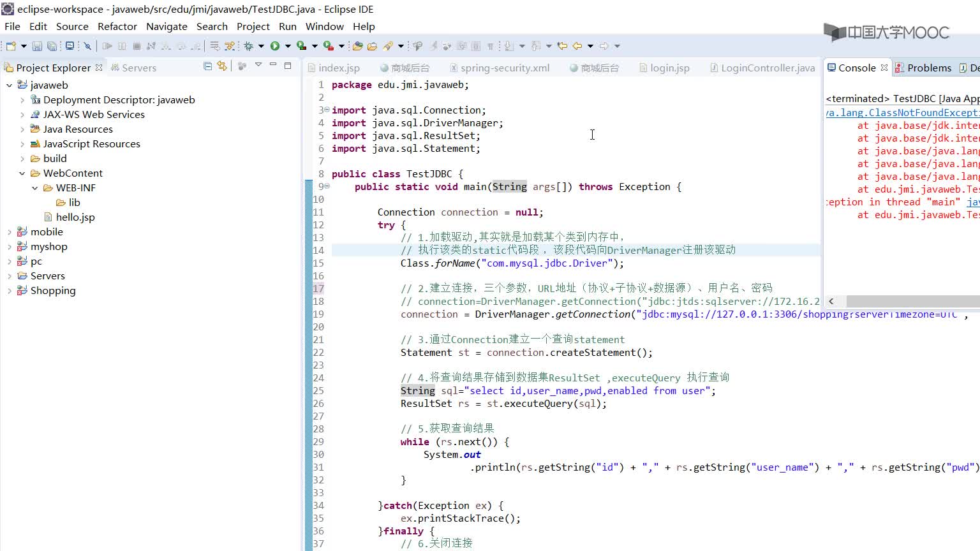The image size is (980, 551).
Task: Toggle Skip All Breakpoints icon
Action: tap(87, 46)
